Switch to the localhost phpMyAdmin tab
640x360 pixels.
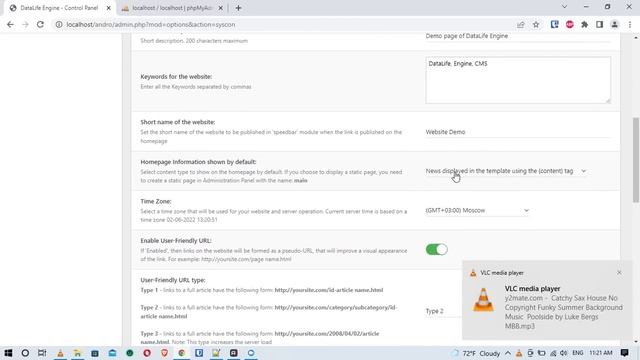point(171,8)
